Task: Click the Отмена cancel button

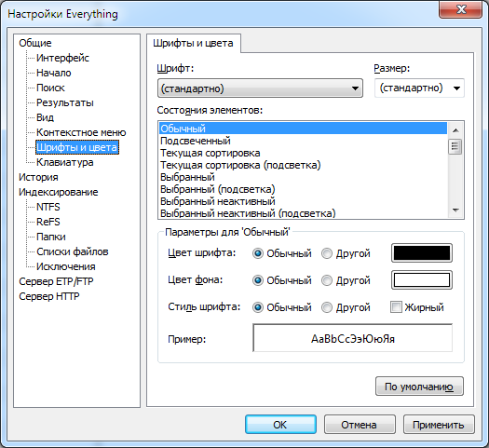Action: pos(360,425)
